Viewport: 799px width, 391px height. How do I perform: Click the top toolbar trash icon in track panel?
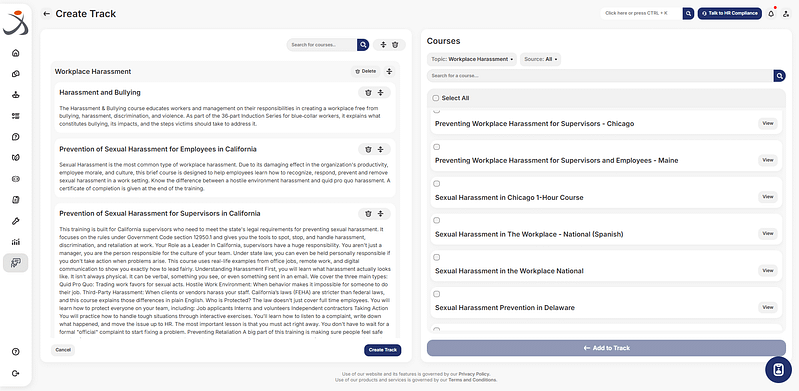395,45
